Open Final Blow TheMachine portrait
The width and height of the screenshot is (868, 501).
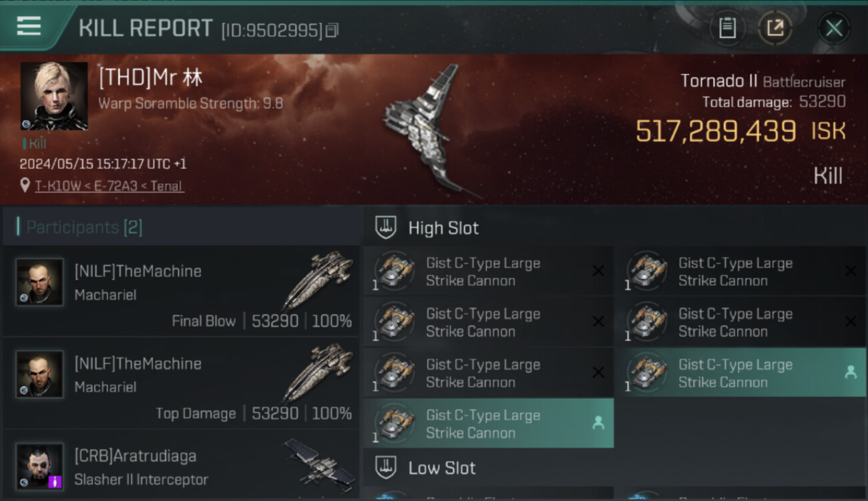40,282
